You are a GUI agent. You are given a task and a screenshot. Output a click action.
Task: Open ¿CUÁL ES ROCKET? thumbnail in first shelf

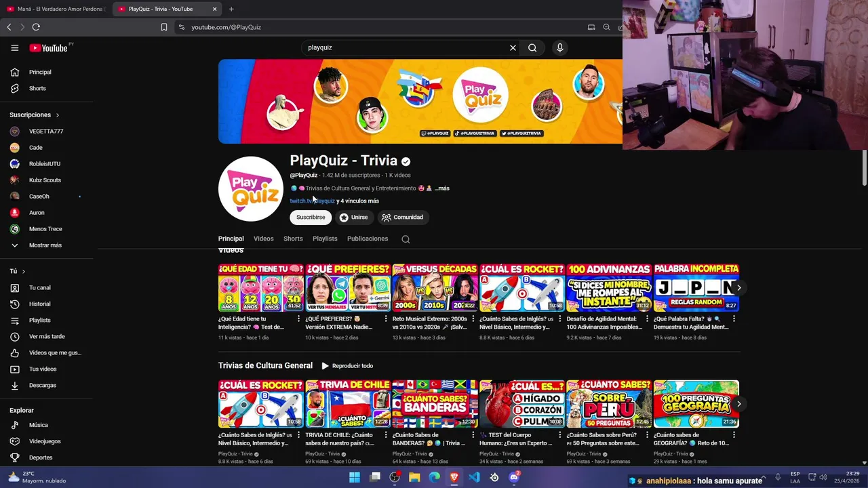522,287
